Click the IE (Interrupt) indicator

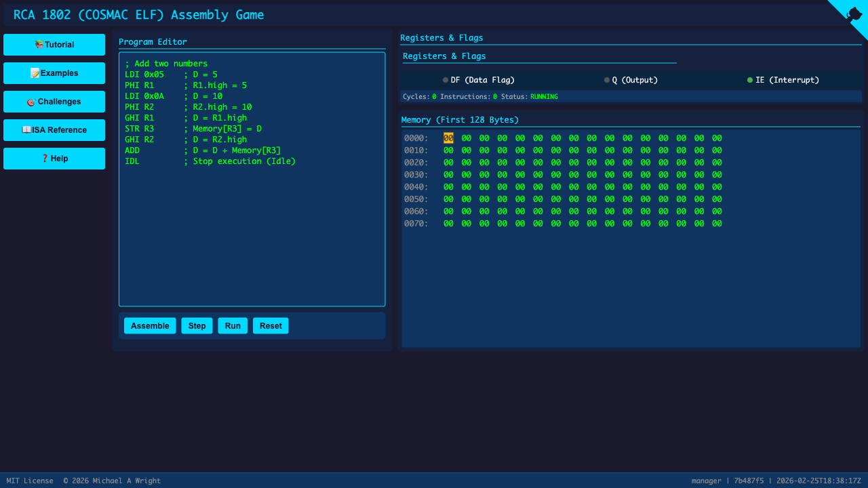click(x=783, y=80)
